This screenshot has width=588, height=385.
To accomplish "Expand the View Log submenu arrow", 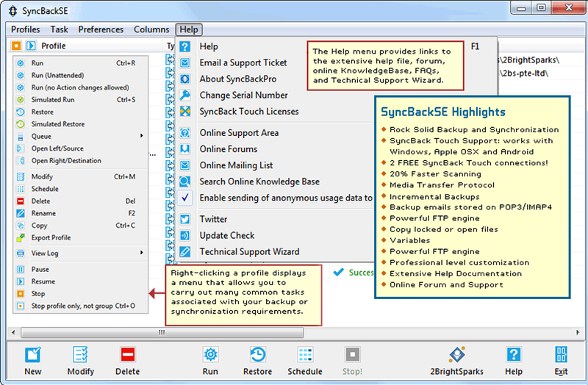I will point(142,253).
